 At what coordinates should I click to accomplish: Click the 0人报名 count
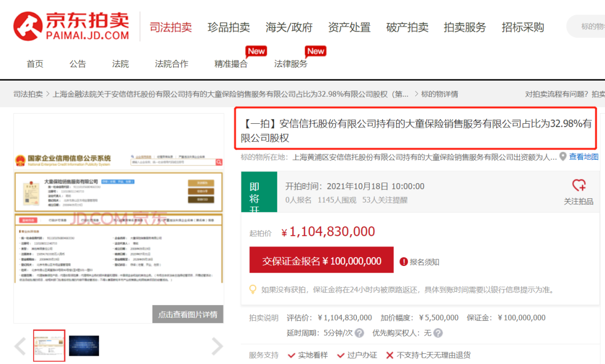click(x=298, y=200)
